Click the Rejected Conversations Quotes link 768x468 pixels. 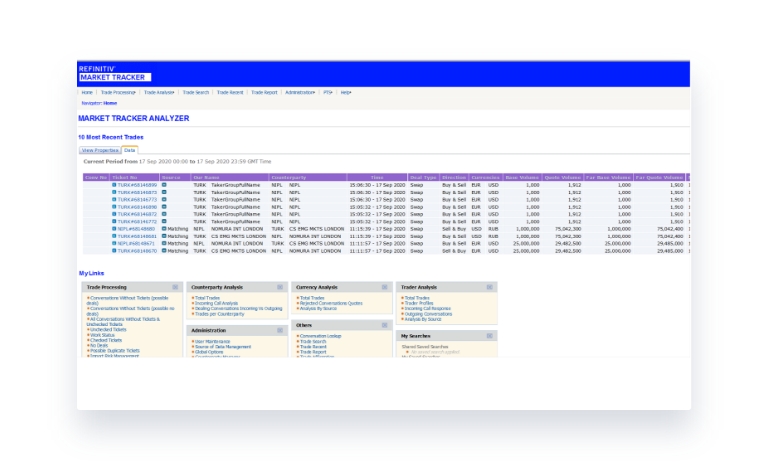pos(330,303)
